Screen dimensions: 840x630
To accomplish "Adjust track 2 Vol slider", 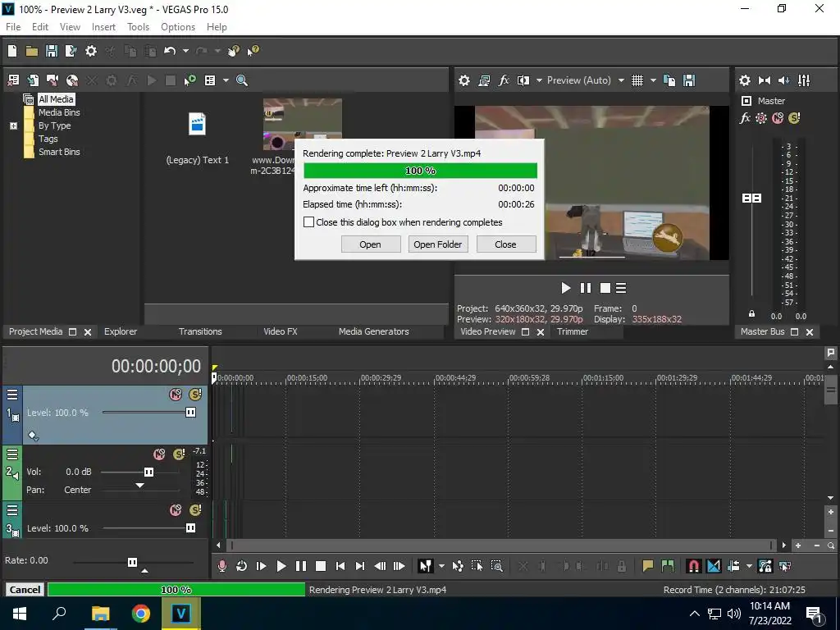I will coord(149,472).
